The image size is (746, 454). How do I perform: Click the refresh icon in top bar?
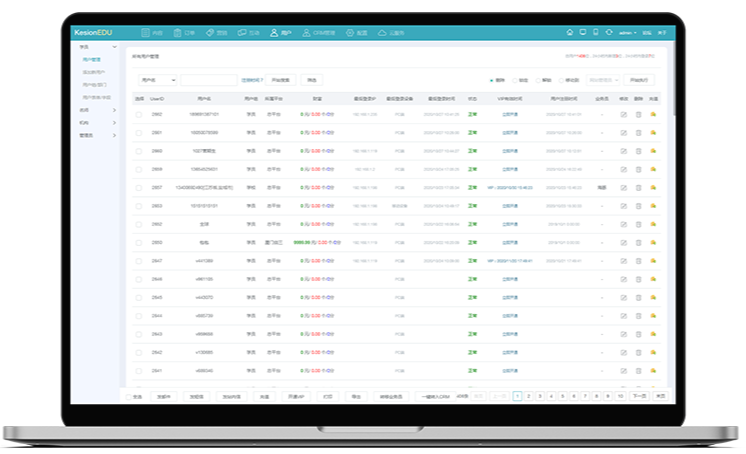(x=609, y=32)
